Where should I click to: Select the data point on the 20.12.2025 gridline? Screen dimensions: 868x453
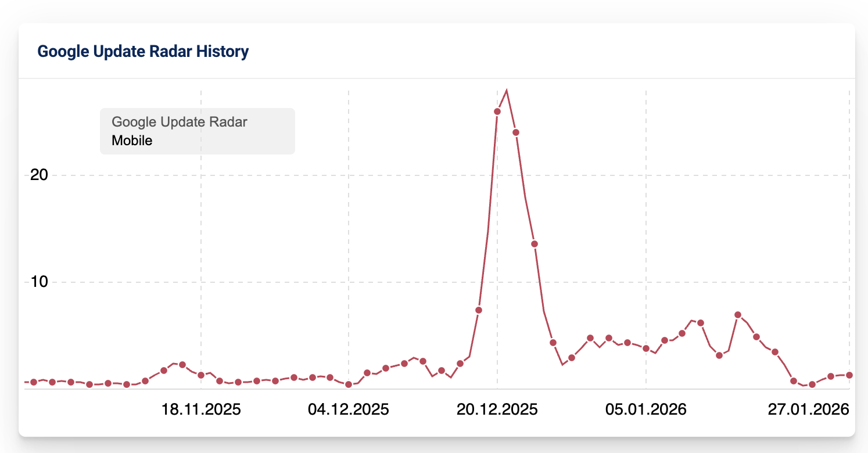click(x=497, y=112)
